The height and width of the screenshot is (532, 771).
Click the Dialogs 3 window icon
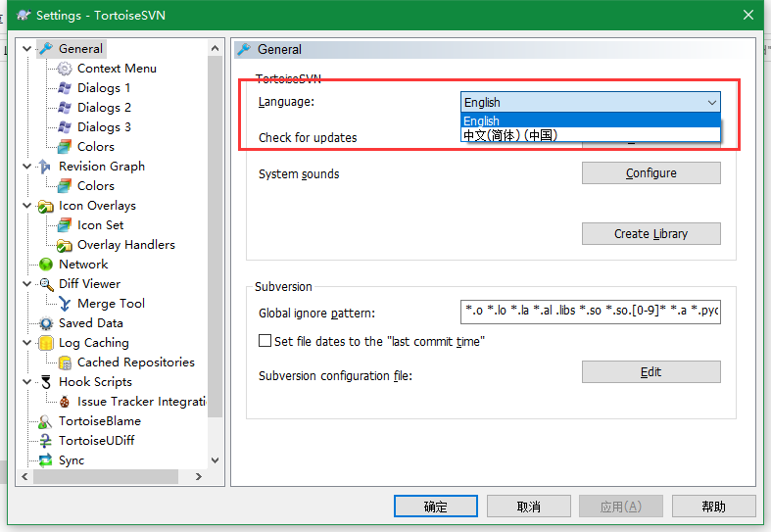[x=65, y=127]
